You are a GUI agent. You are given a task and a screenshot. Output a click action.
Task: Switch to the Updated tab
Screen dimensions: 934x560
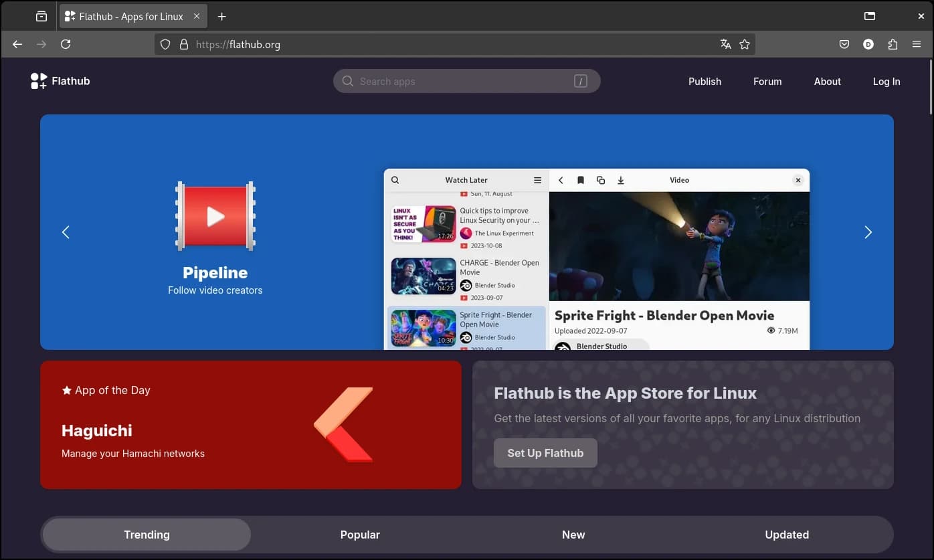point(787,535)
